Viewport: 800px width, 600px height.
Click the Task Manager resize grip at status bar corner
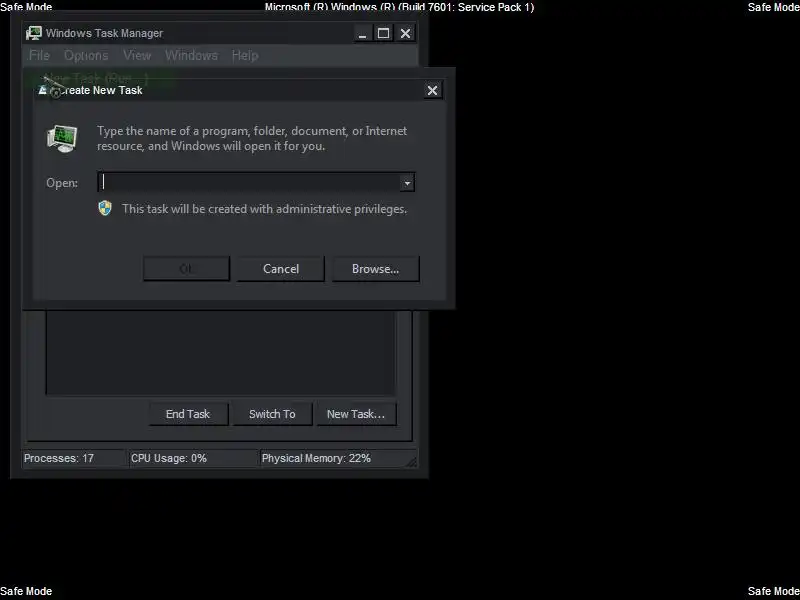pyautogui.click(x=411, y=461)
